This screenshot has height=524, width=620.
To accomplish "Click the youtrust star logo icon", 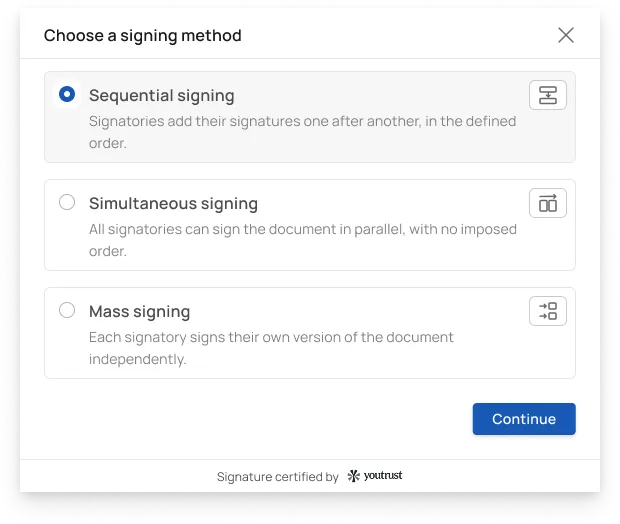I will point(353,476).
